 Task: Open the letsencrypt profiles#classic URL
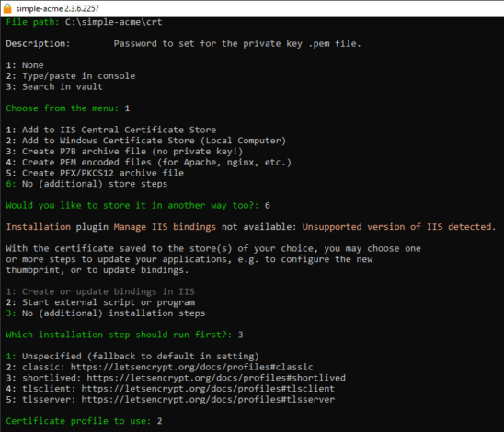(191, 367)
